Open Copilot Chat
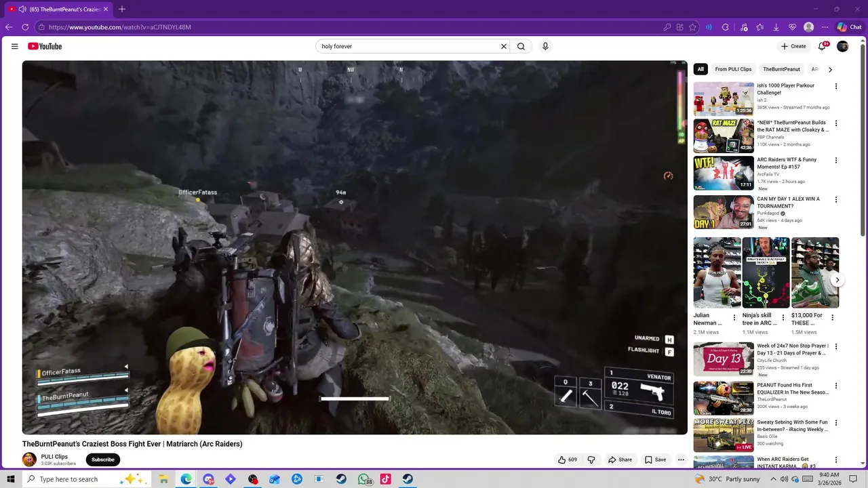 pyautogui.click(x=849, y=27)
